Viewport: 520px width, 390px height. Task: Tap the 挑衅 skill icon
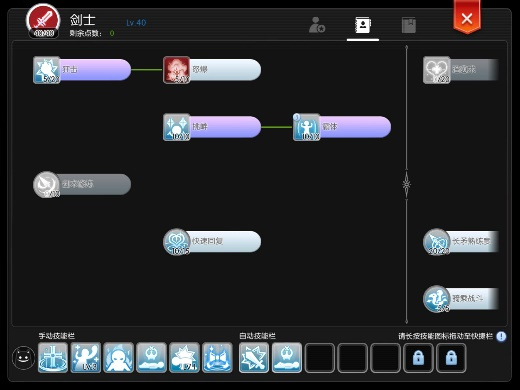(x=177, y=127)
